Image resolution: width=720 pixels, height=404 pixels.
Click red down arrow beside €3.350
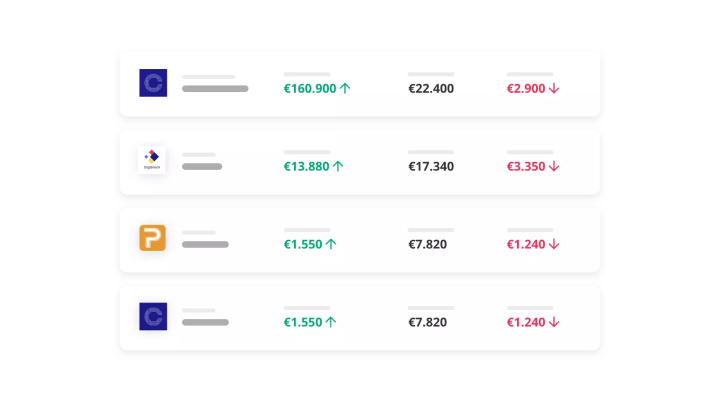(554, 166)
